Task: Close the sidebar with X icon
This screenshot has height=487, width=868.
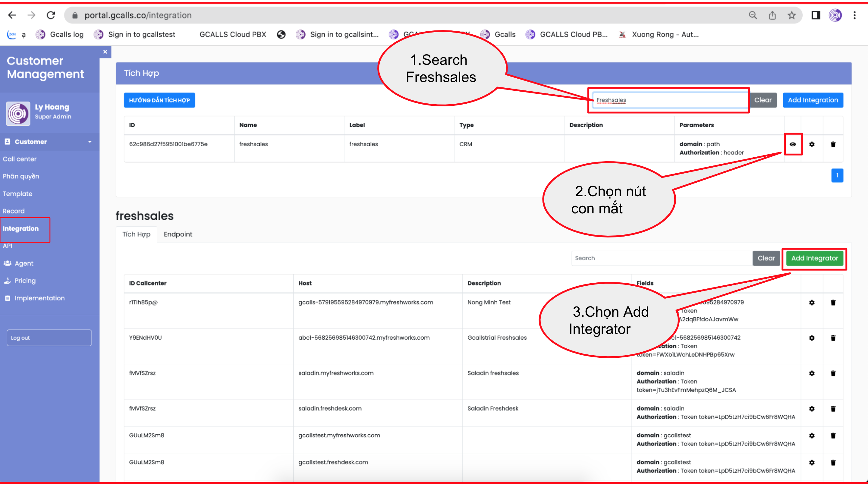Action: 105,52
